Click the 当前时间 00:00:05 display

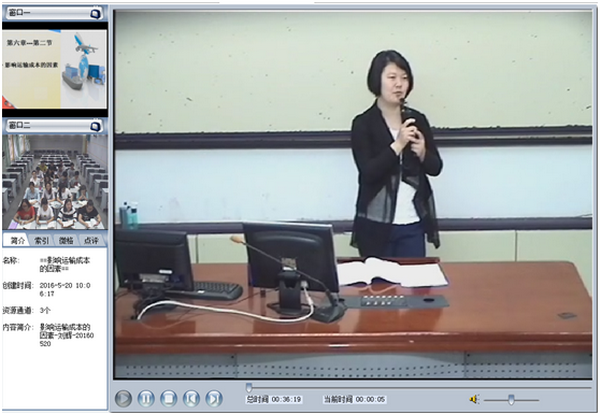353,399
